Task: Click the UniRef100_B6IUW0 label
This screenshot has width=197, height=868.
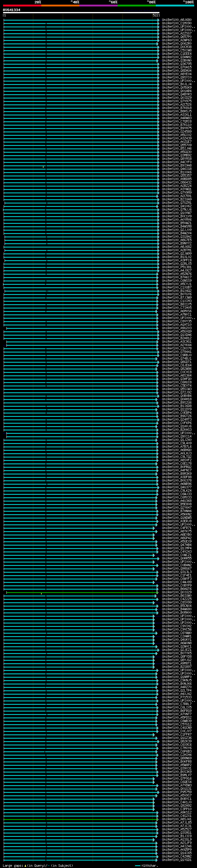Action: pos(177,596)
